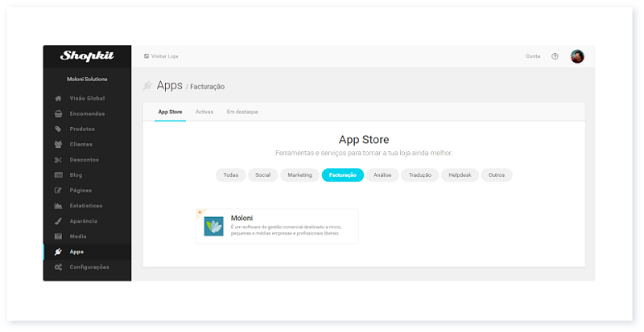Switch to the Activas tab
The height and width of the screenshot is (332, 644).
tap(204, 112)
